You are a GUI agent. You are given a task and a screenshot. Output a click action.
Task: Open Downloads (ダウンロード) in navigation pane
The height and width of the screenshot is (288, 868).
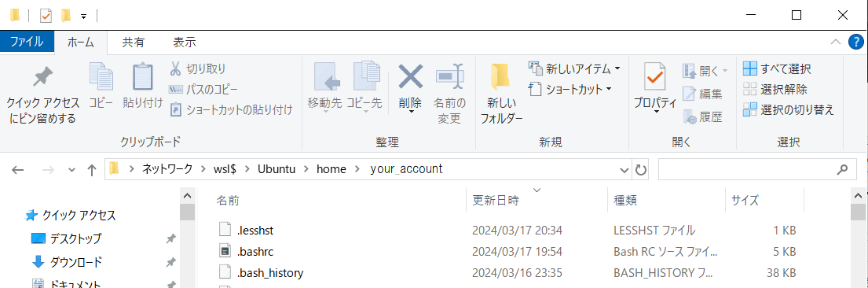pos(67,262)
